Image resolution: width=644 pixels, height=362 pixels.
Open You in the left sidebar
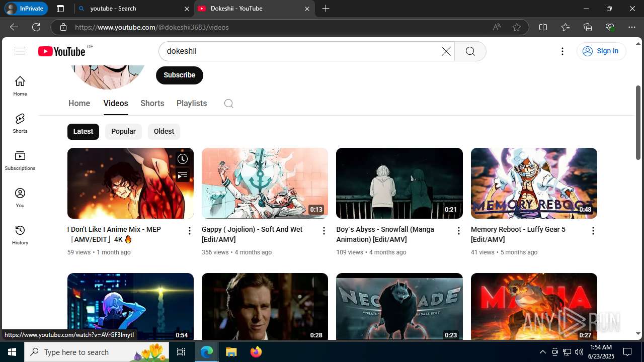pos(20,198)
